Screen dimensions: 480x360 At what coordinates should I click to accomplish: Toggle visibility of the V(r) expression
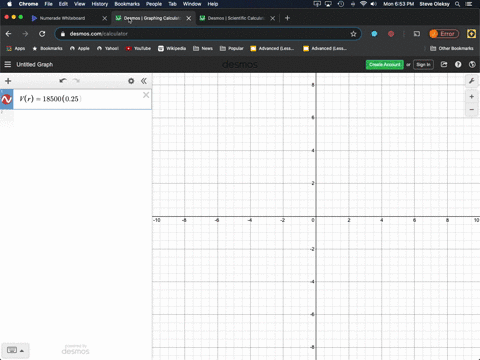click(x=7, y=99)
